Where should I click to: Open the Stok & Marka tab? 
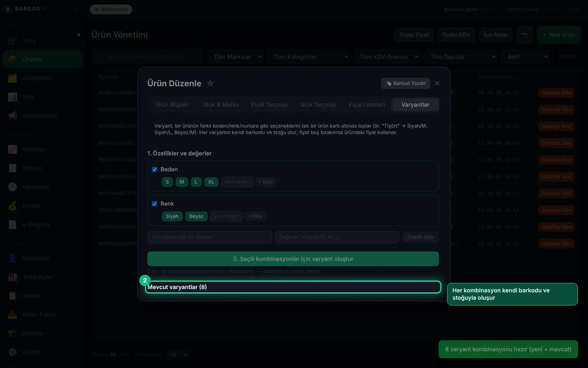(221, 105)
